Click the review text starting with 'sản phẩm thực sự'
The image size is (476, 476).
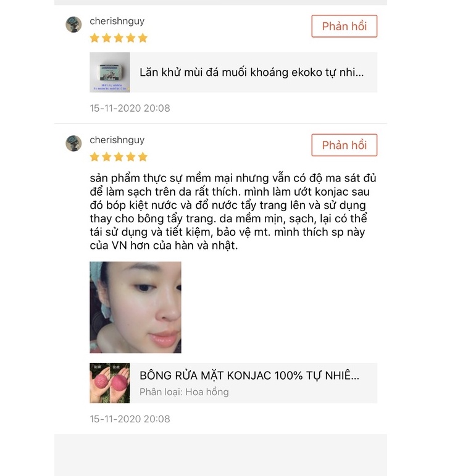coord(233,212)
